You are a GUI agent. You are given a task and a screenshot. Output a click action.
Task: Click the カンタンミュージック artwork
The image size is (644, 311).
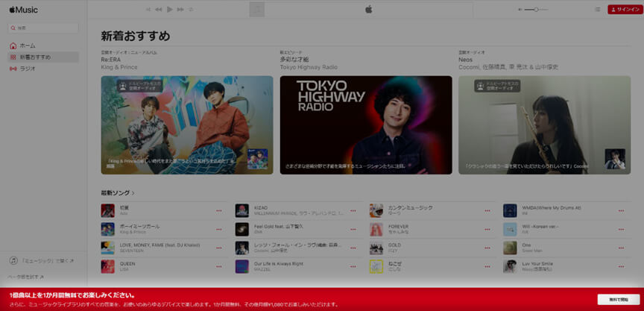[376, 210]
